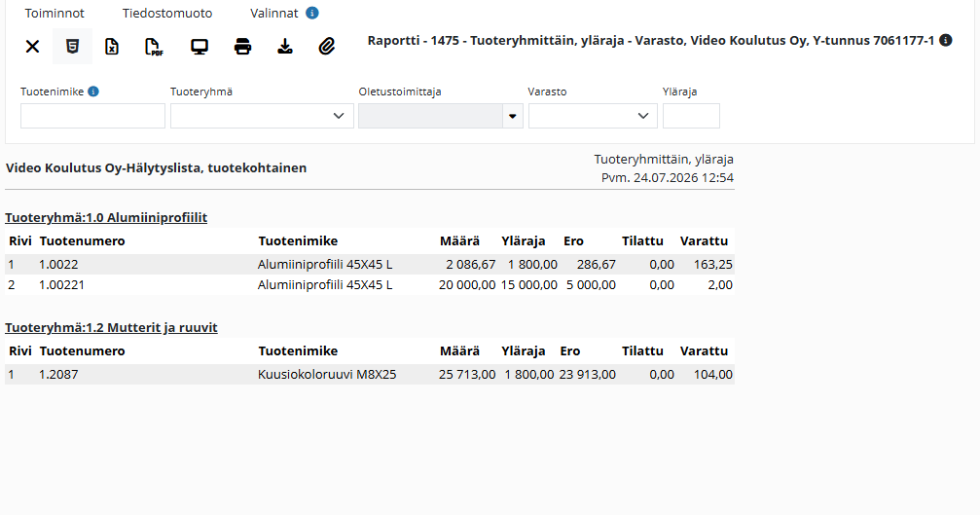The height and width of the screenshot is (515, 980).
Task: Click group heading Tuoteryhmä:1.0 Alumiiniprofiilit
Action: coord(106,217)
